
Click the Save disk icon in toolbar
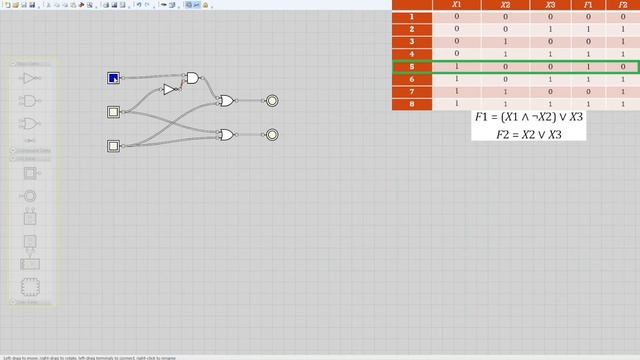pyautogui.click(x=24, y=5)
